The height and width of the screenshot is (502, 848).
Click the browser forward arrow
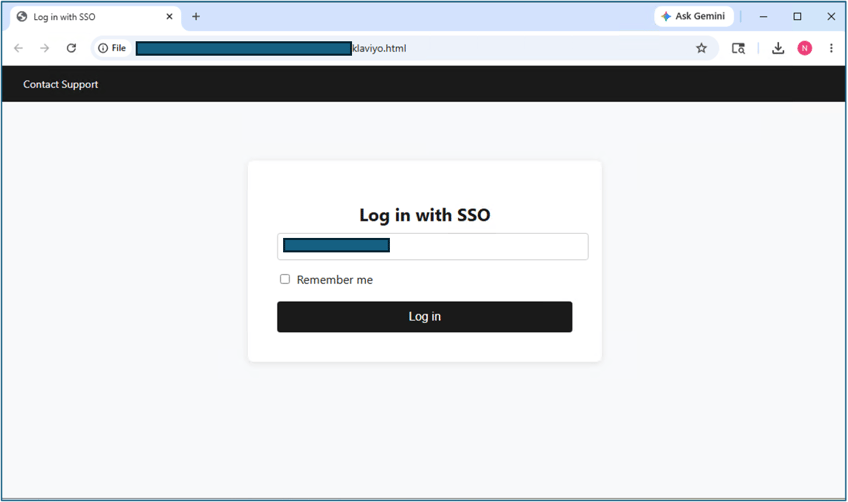tap(44, 48)
